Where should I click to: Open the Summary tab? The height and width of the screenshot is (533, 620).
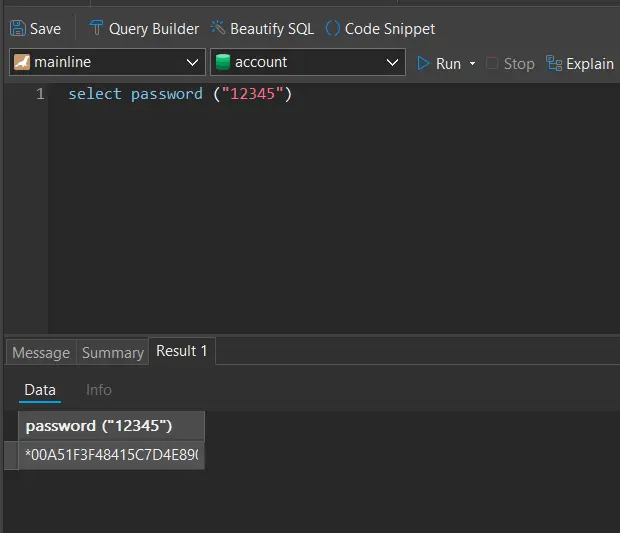(112, 353)
